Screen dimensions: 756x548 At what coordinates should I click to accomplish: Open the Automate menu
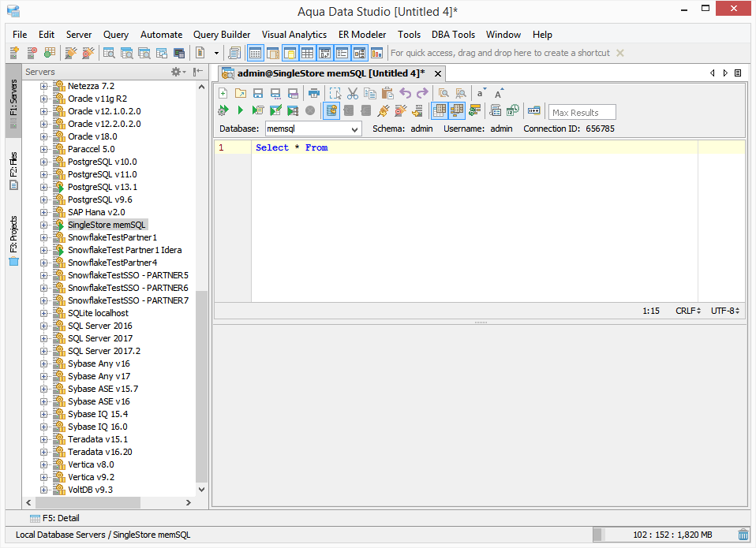pos(162,35)
